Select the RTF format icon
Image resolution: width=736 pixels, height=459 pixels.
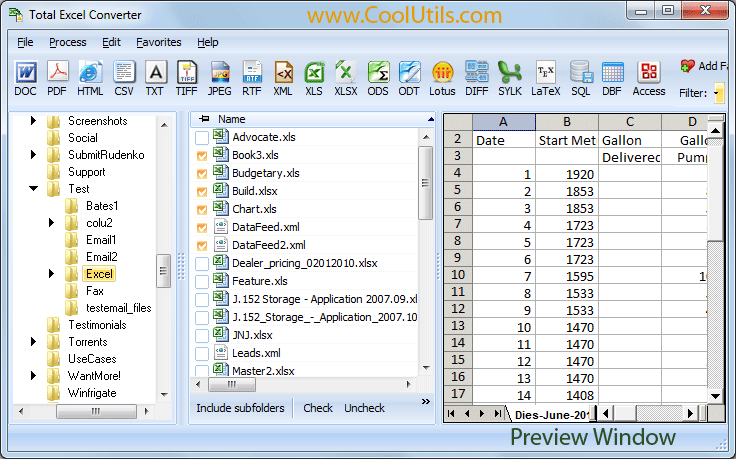[x=252, y=78]
